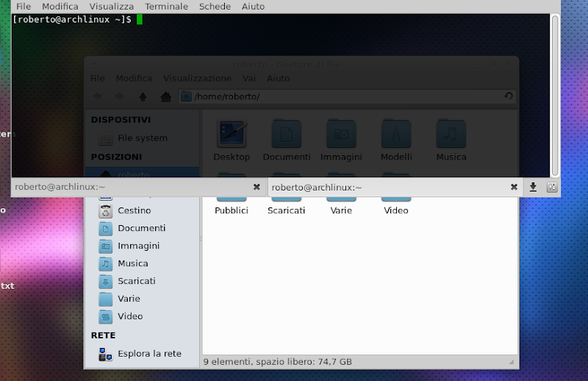Click the down-arrow icon beside the tabs
Viewport: 588px width, 381px height.
pos(533,187)
